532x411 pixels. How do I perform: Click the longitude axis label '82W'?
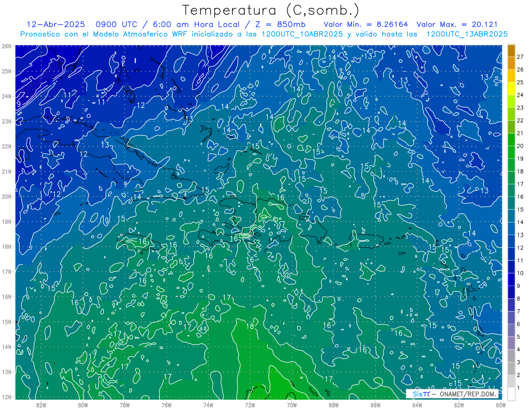click(41, 405)
